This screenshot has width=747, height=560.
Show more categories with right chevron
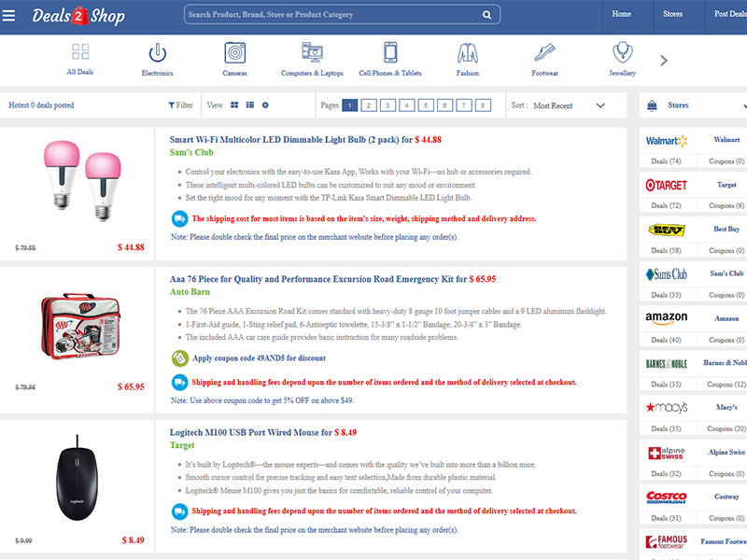pyautogui.click(x=664, y=61)
